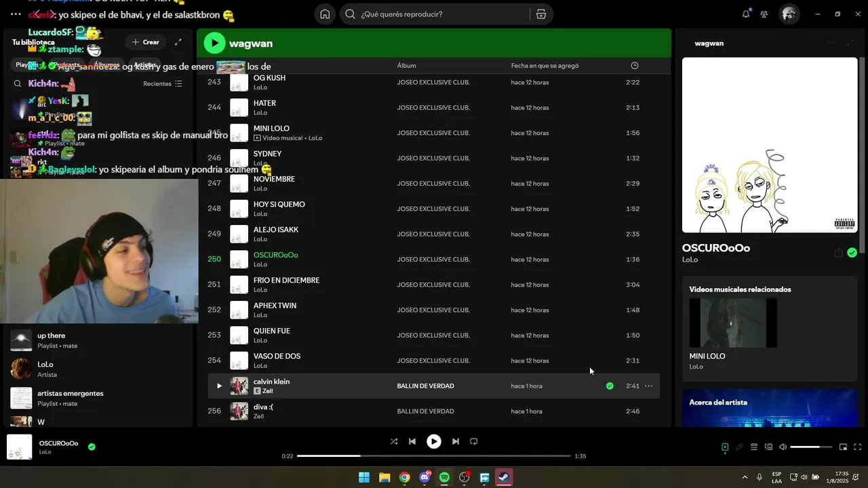The height and width of the screenshot is (488, 868).
Task: Select the VASO DE DOS track row
Action: coord(433,361)
